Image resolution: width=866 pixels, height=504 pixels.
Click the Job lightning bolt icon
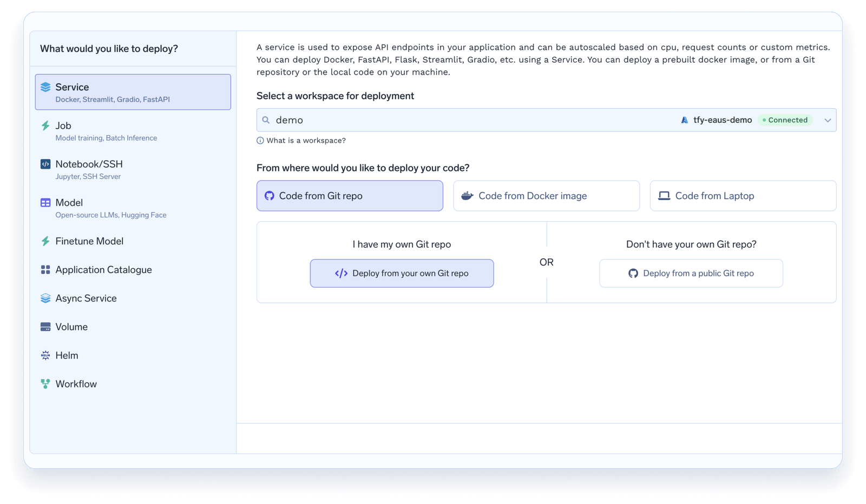click(45, 125)
